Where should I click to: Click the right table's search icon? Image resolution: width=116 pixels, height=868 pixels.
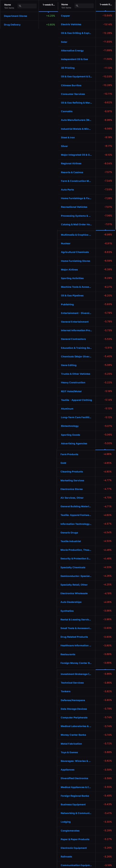pyautogui.click(x=77, y=6)
